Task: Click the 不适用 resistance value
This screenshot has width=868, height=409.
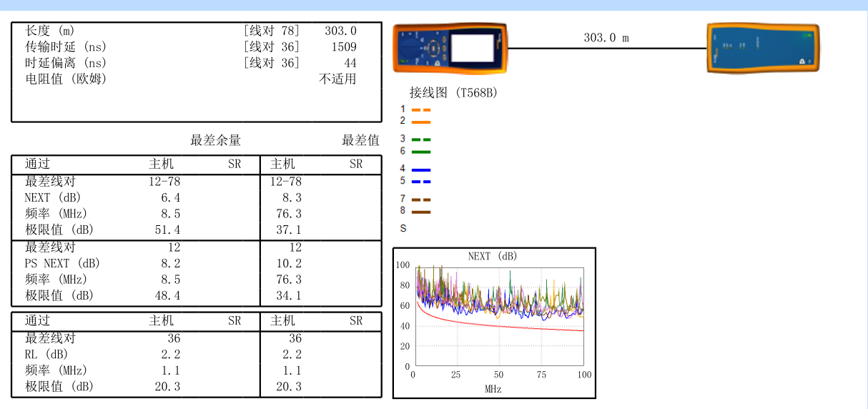Action: 337,79
